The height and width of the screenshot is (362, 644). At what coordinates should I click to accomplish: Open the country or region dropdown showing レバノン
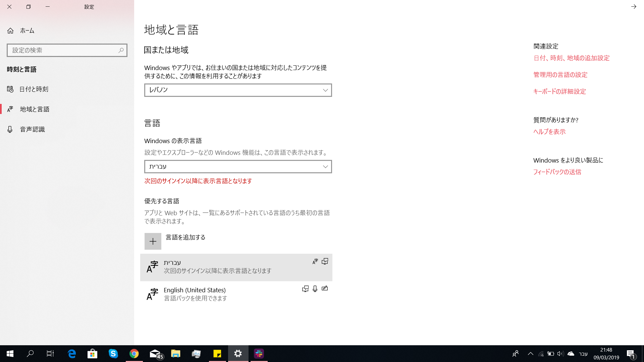point(237,90)
